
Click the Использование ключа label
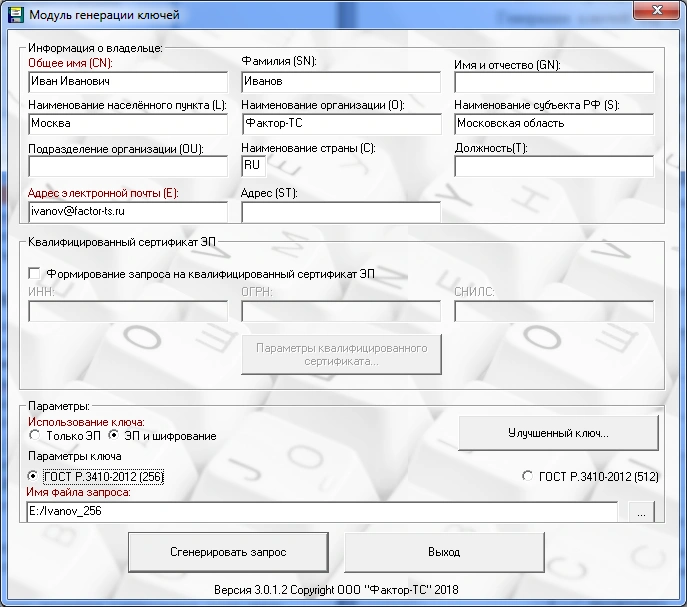(x=86, y=422)
